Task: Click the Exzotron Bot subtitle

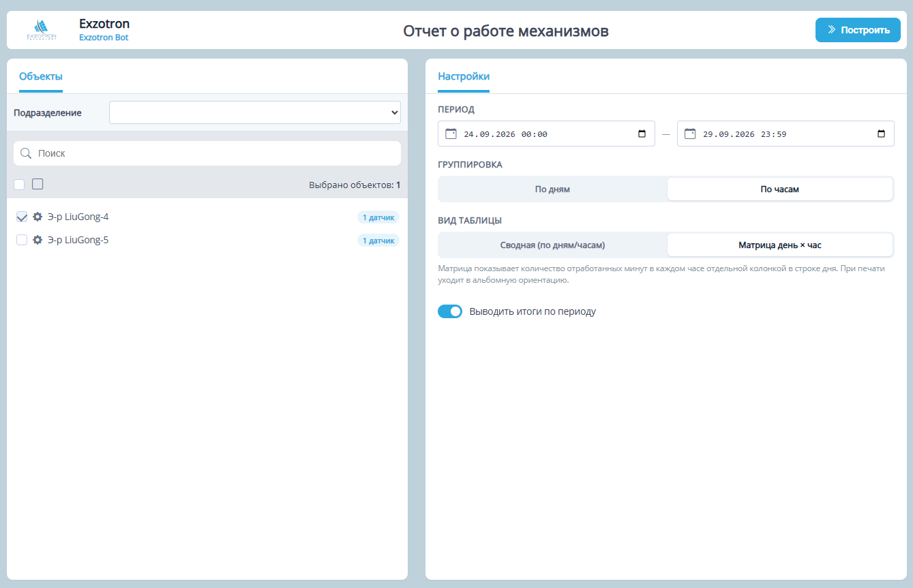Action: [104, 37]
